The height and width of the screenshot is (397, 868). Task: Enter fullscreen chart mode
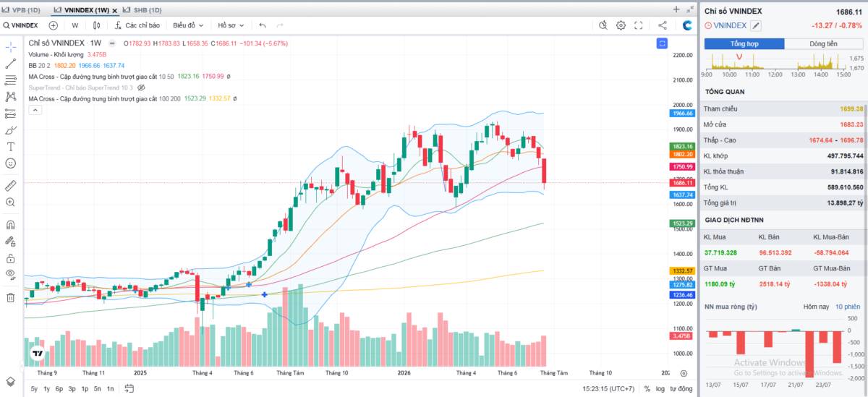click(639, 25)
